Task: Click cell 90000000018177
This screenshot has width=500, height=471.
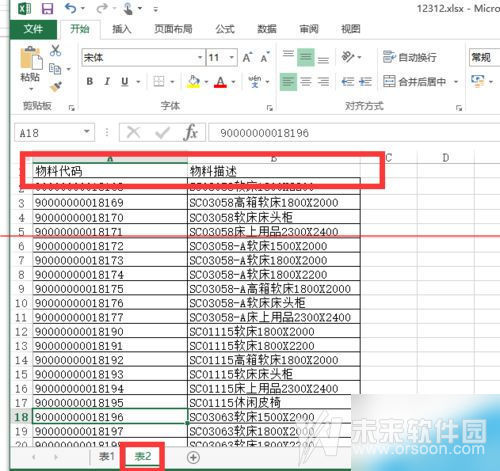Action: point(110,317)
